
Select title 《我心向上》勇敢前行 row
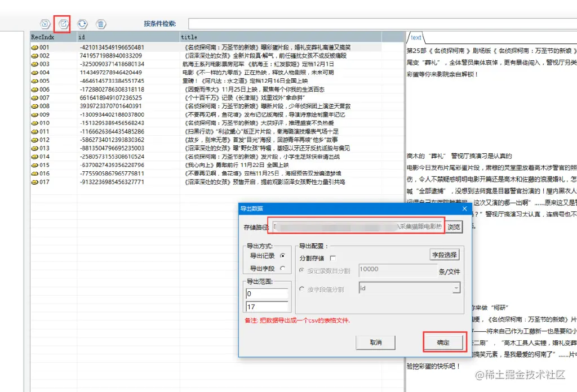[x=236, y=165]
